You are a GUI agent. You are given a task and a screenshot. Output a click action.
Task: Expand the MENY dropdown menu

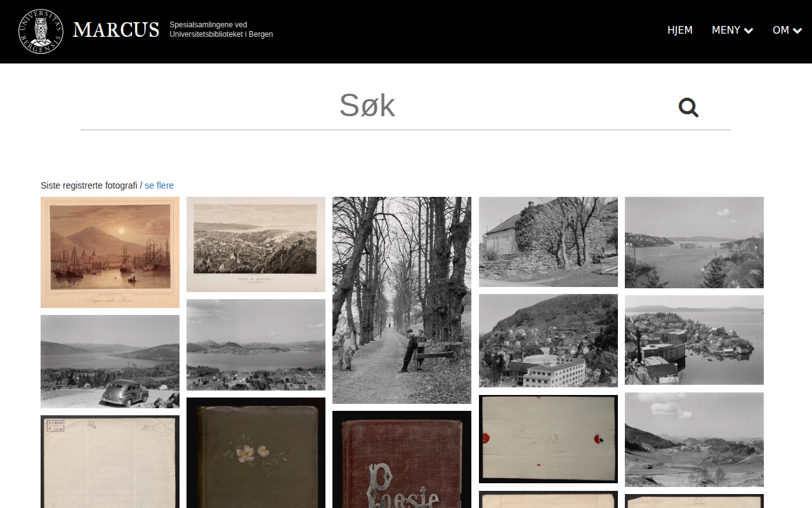(x=732, y=30)
